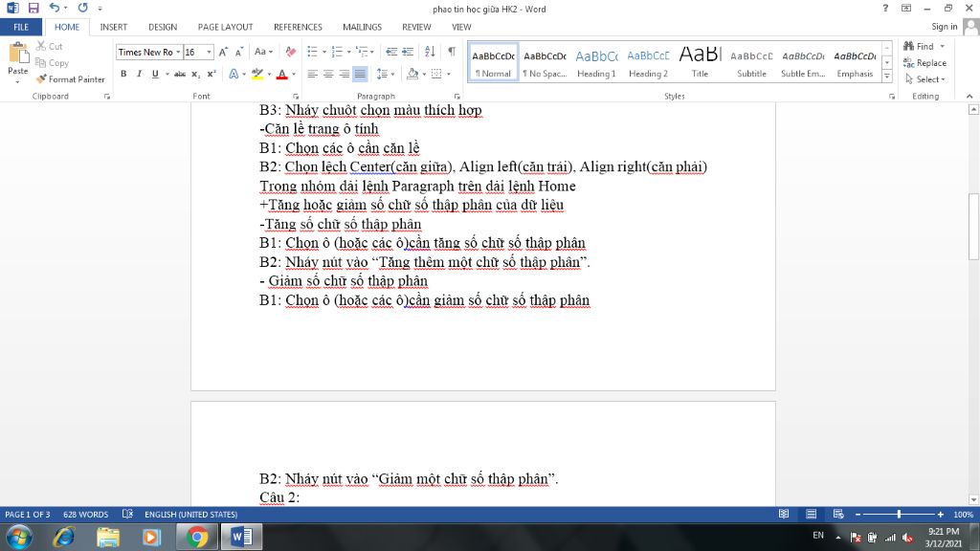The image size is (980, 551).
Task: Expand the Styles gallery More arrow
Action: point(887,77)
